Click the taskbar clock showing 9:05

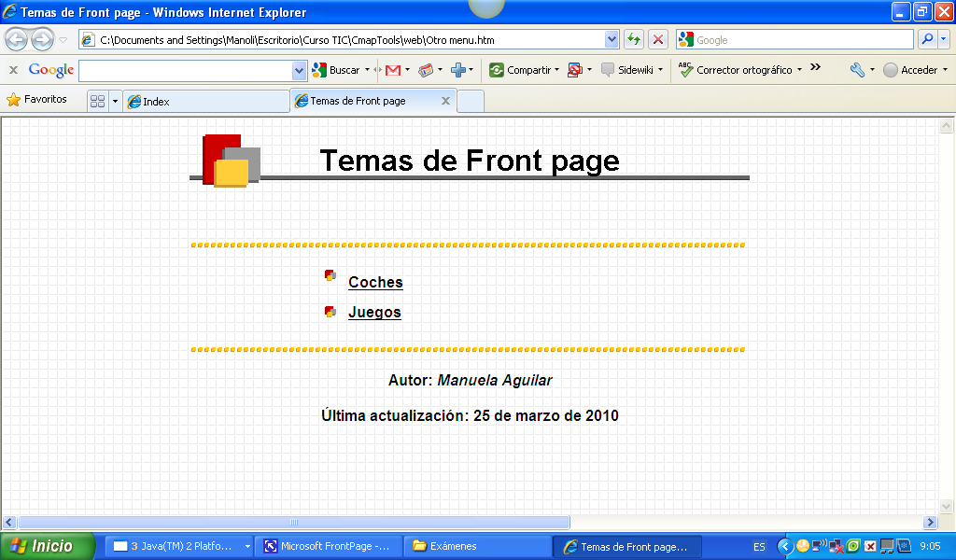(931, 546)
